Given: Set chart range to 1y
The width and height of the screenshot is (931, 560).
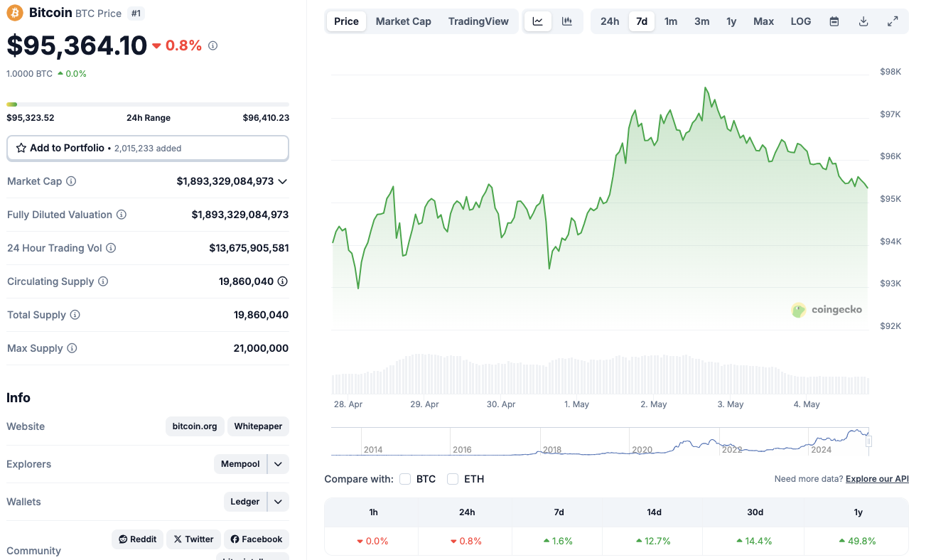Looking at the screenshot, I should tap(731, 21).
